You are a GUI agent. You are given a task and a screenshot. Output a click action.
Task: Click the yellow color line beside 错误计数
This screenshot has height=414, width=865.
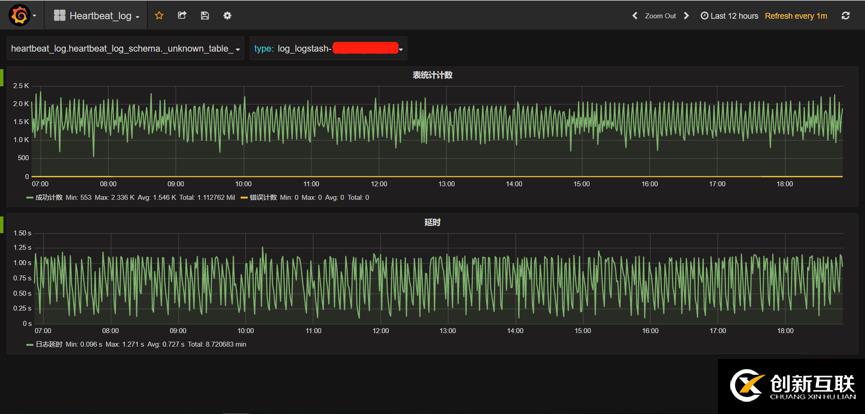coord(244,198)
